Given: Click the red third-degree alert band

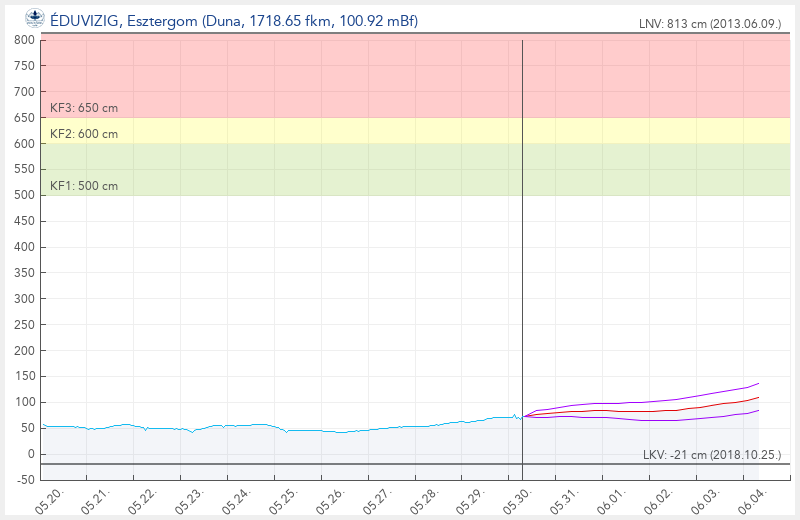Looking at the screenshot, I should pyautogui.click(x=415, y=76).
